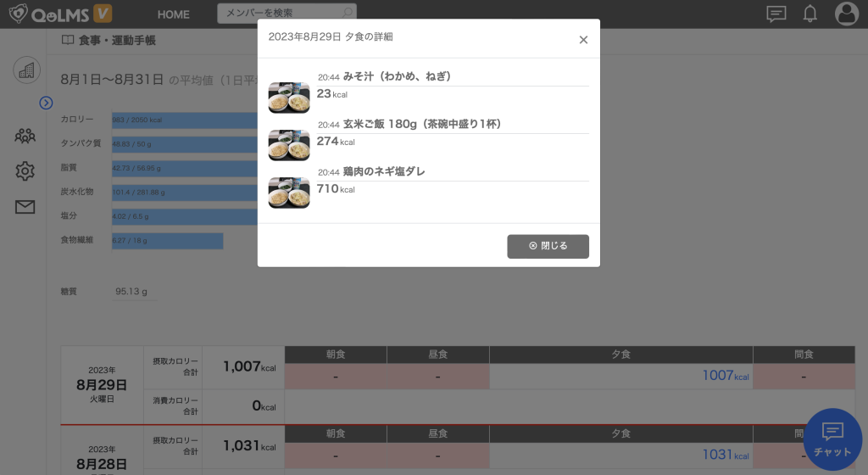Viewport: 868px width, 475px height.
Task: Open the messages speech bubble icon
Action: click(776, 14)
